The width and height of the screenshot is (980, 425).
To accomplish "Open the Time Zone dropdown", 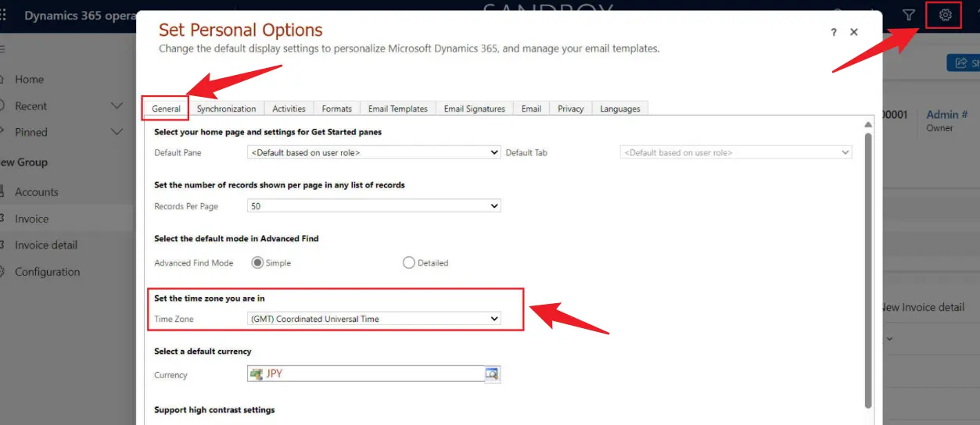I will (x=374, y=319).
